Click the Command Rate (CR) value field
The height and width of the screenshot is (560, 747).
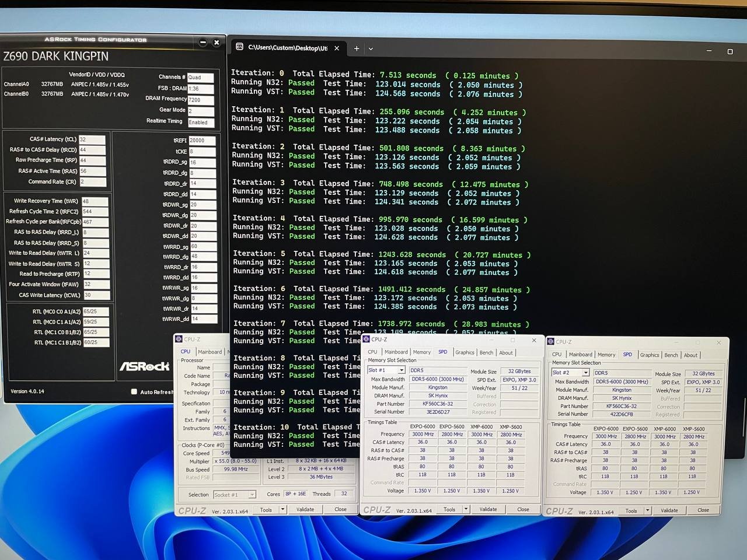(93, 182)
